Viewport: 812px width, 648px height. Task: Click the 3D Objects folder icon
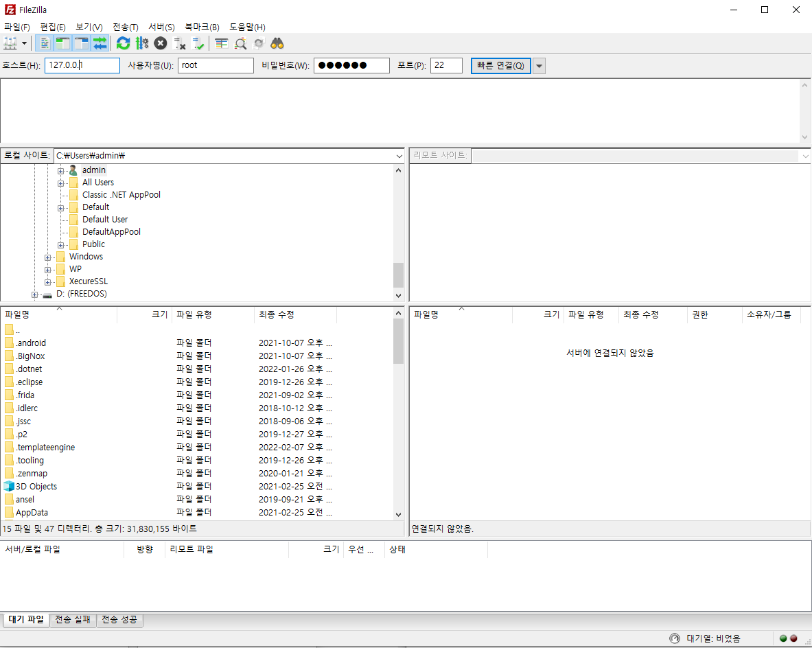(9, 486)
